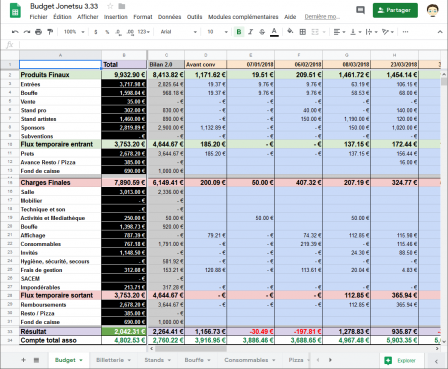Switch to the Stands tab
The image size is (448, 369).
[x=154, y=360]
